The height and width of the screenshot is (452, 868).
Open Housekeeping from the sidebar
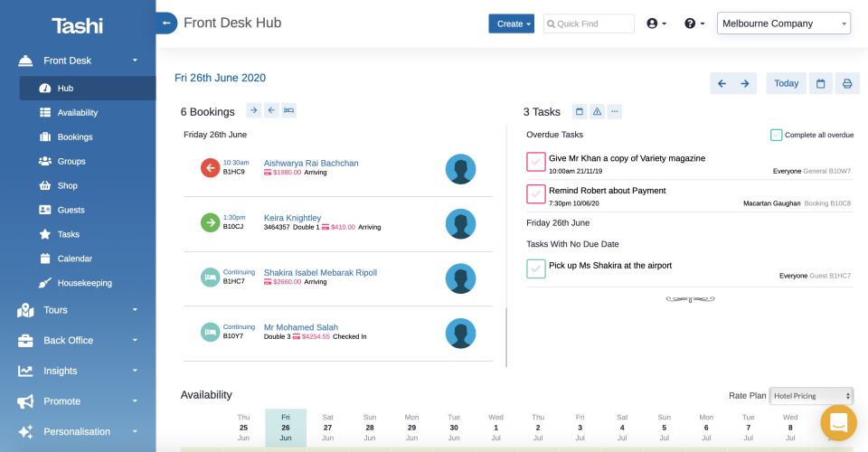pos(84,283)
